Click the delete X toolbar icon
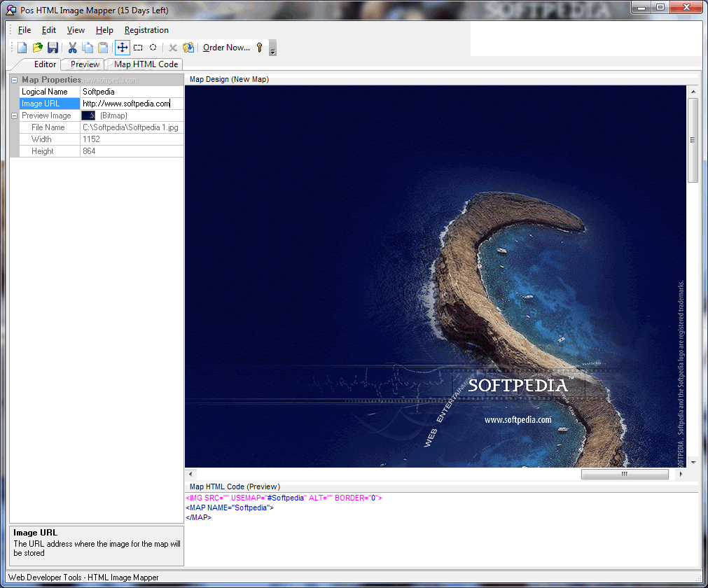 tap(172, 48)
